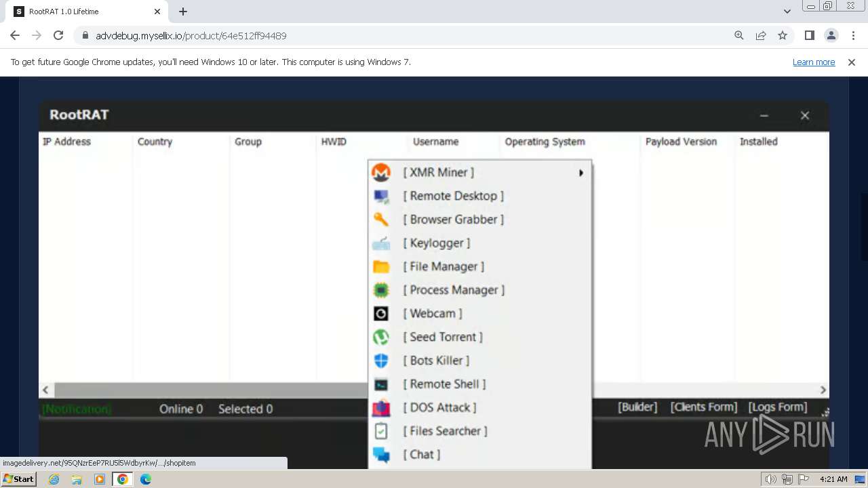Click the Operating System column header

click(545, 142)
